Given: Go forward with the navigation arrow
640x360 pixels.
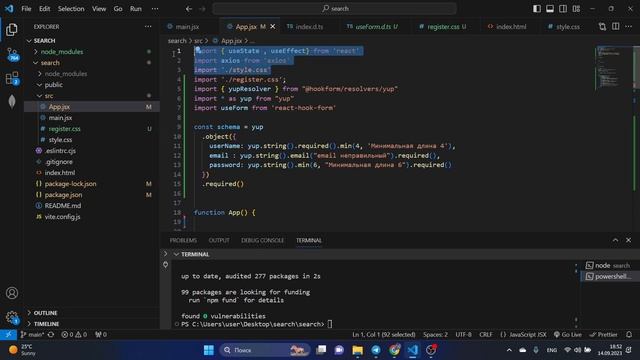Looking at the screenshot, I should (x=202, y=9).
